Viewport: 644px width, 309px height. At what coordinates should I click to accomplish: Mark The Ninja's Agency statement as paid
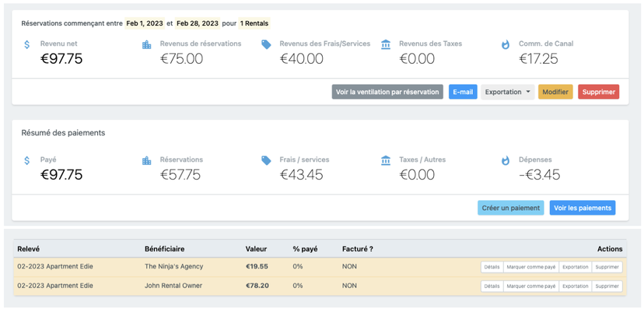531,267
